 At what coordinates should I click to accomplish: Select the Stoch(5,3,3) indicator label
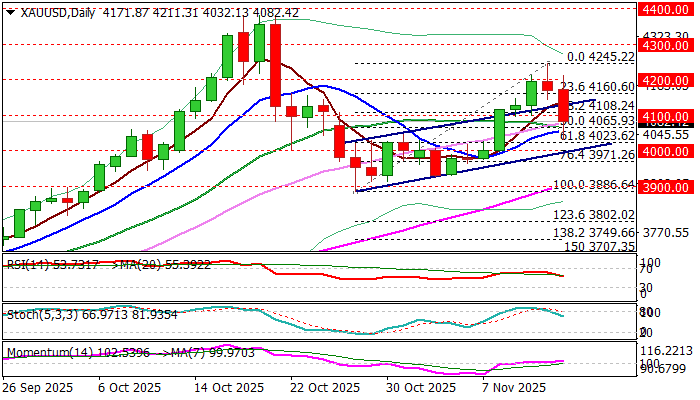pos(42,315)
